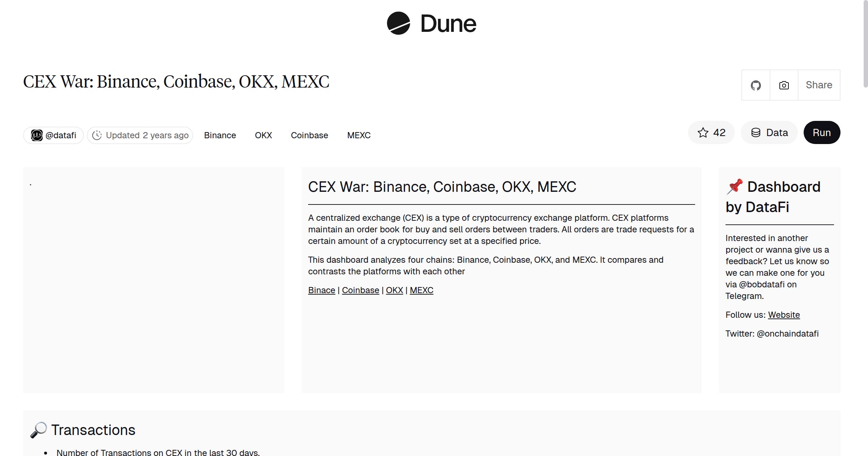Open the Website link under Follow us
Image resolution: width=868 pixels, height=456 pixels.
point(784,314)
